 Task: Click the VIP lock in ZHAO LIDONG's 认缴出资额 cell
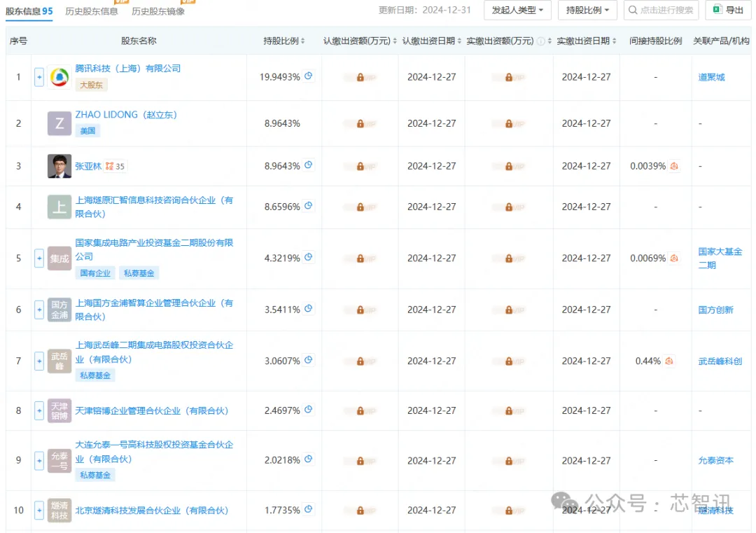point(360,124)
